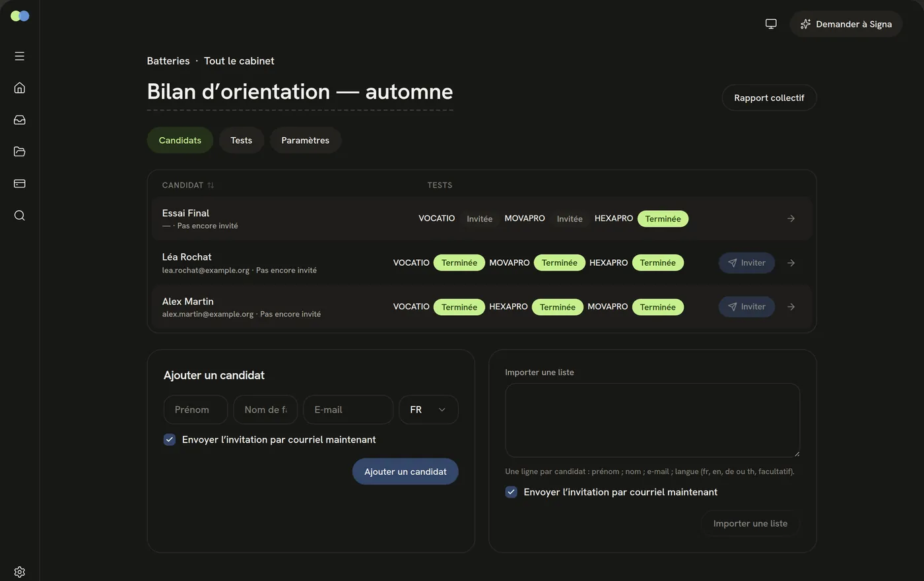Focus the Nom de famille field

pyautogui.click(x=265, y=410)
